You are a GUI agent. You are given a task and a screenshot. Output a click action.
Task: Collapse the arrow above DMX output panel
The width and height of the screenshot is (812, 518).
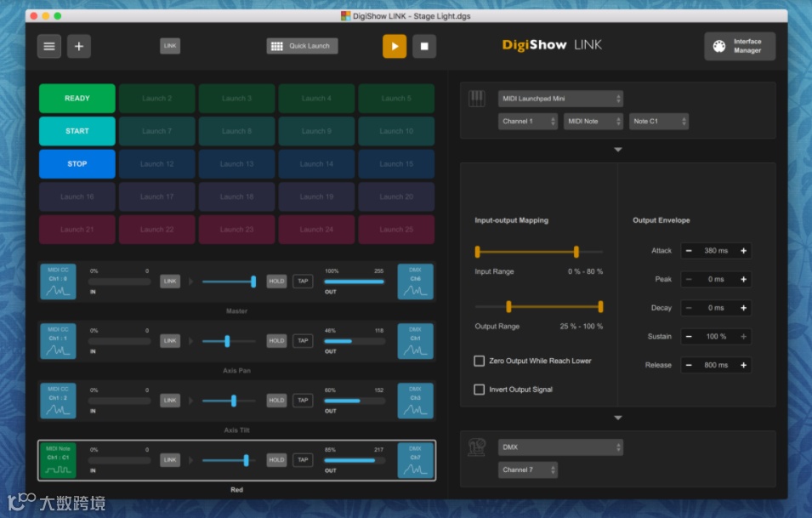click(x=618, y=418)
